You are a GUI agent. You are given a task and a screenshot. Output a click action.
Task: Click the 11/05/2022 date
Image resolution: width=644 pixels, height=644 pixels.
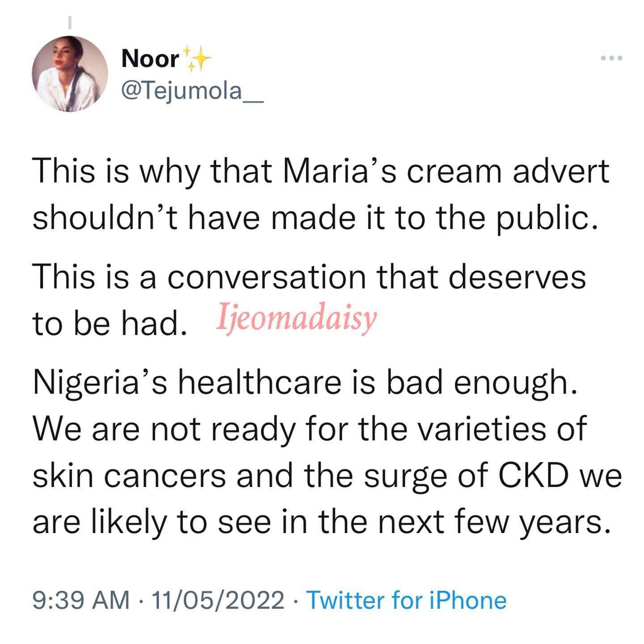pyautogui.click(x=218, y=600)
